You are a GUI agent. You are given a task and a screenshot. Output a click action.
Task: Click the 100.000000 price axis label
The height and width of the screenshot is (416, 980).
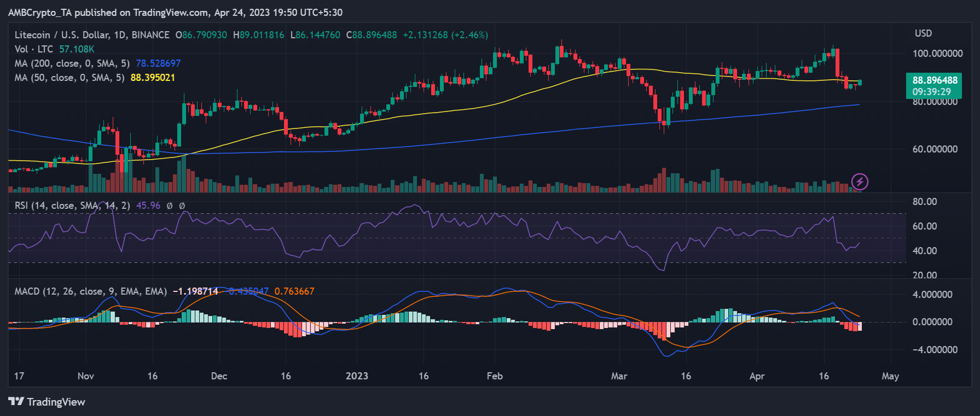(x=938, y=54)
